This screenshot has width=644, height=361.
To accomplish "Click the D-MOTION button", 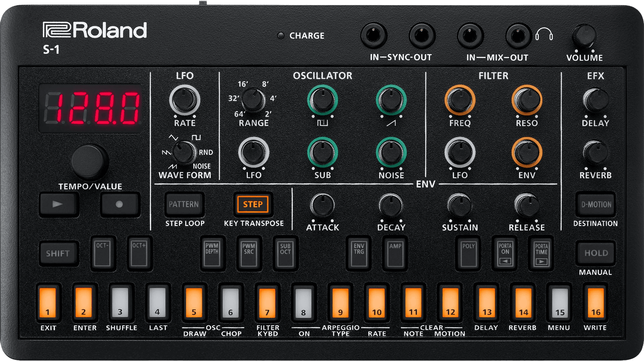I will pos(596,204).
